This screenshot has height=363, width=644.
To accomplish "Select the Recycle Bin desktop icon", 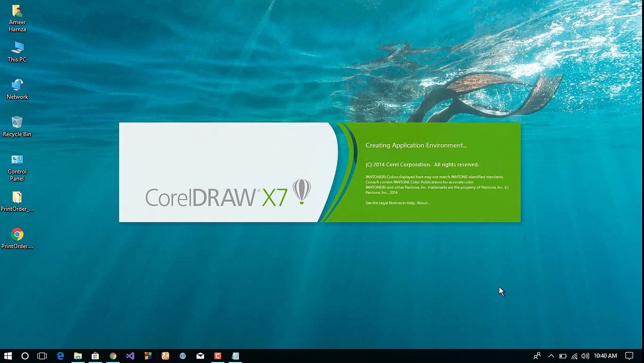I will (17, 127).
